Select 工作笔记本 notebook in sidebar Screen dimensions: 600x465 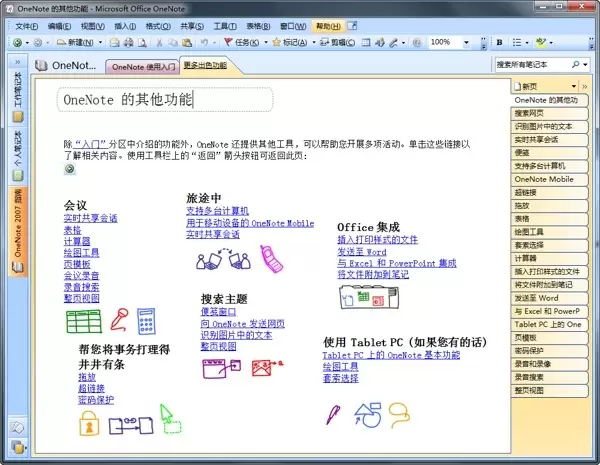coord(18,97)
